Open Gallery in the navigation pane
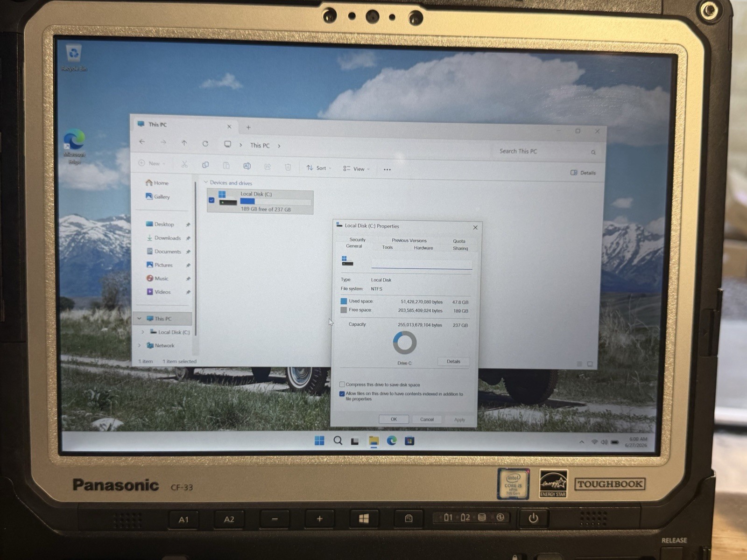 pyautogui.click(x=158, y=196)
